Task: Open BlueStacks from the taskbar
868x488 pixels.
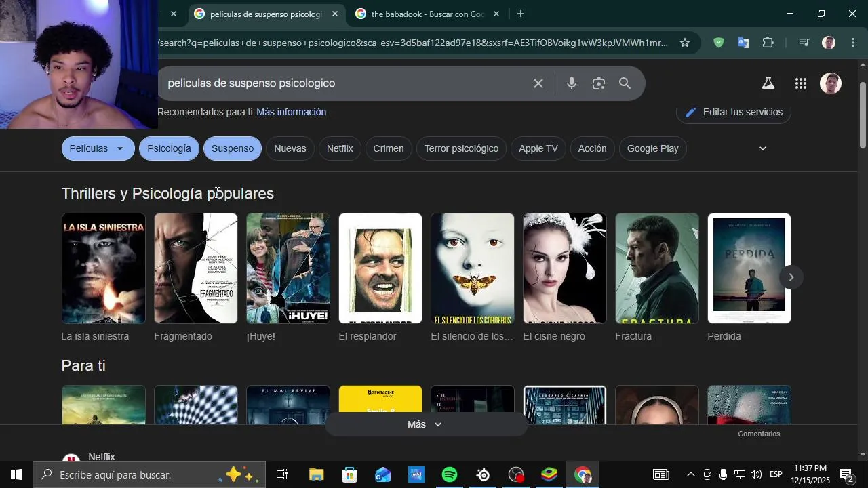Action: coord(549,475)
